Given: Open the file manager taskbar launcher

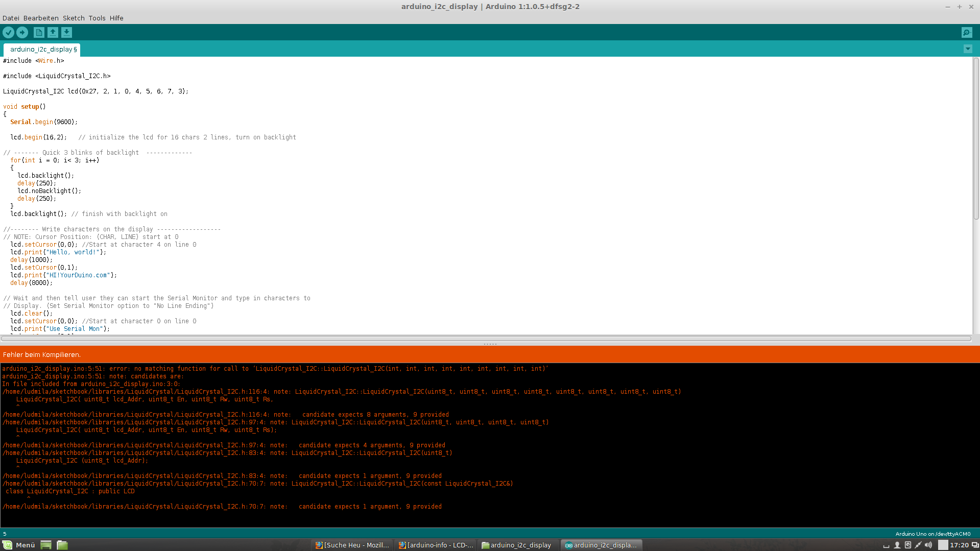Looking at the screenshot, I should pos(62,545).
